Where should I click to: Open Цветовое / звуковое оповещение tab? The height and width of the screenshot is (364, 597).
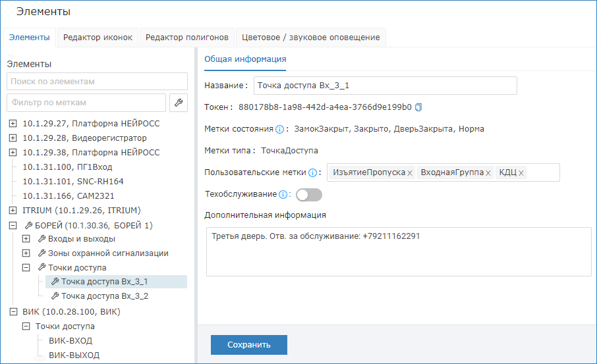coord(310,38)
